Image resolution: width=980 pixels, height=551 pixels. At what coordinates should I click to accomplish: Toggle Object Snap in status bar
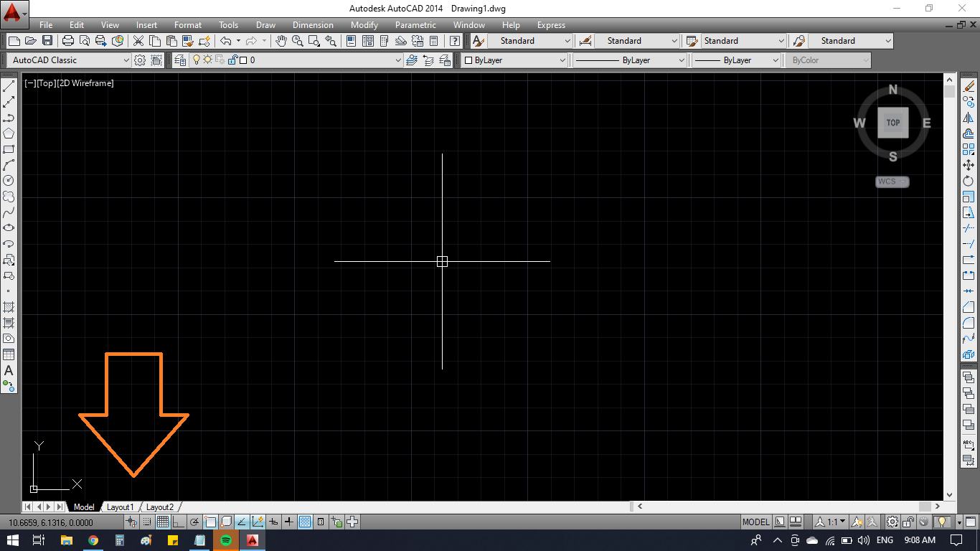[210, 522]
